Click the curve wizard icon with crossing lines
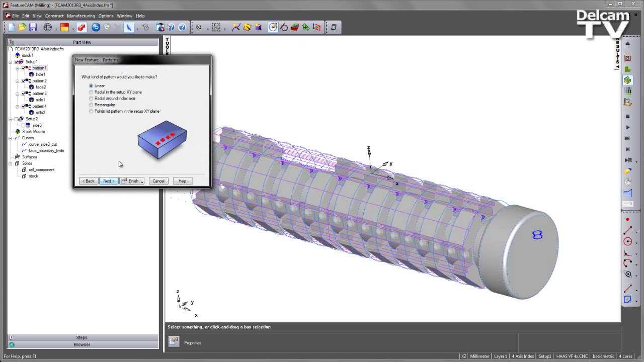This screenshot has width=644, height=362. [235, 27]
